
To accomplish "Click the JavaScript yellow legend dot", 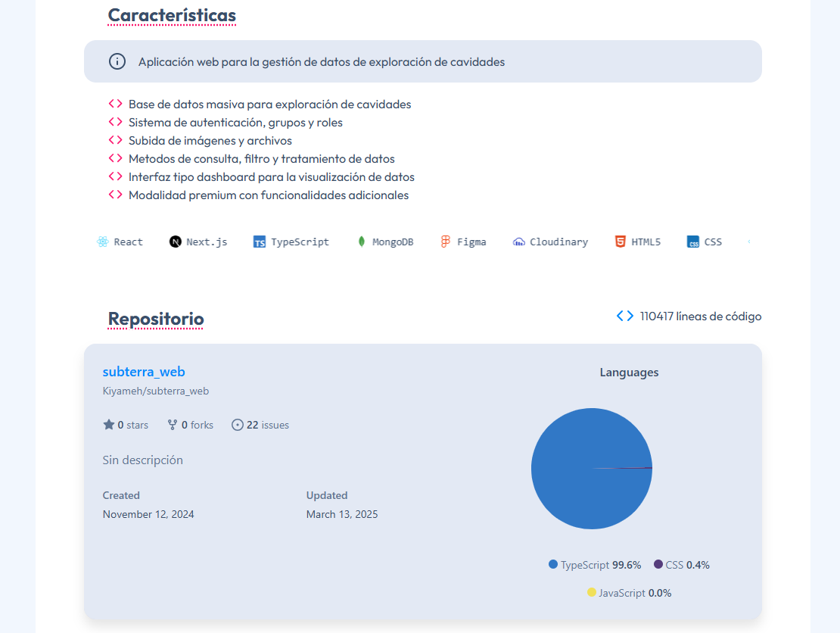I will coord(592,592).
